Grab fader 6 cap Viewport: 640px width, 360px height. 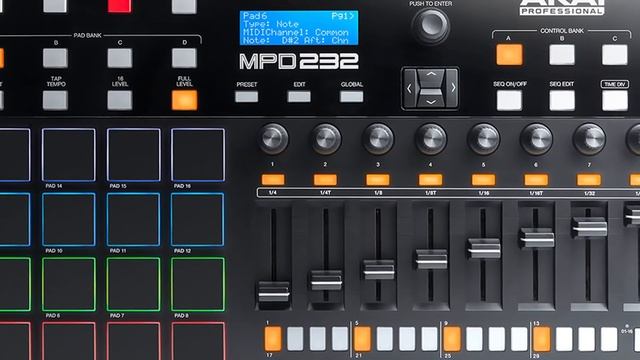(537, 238)
